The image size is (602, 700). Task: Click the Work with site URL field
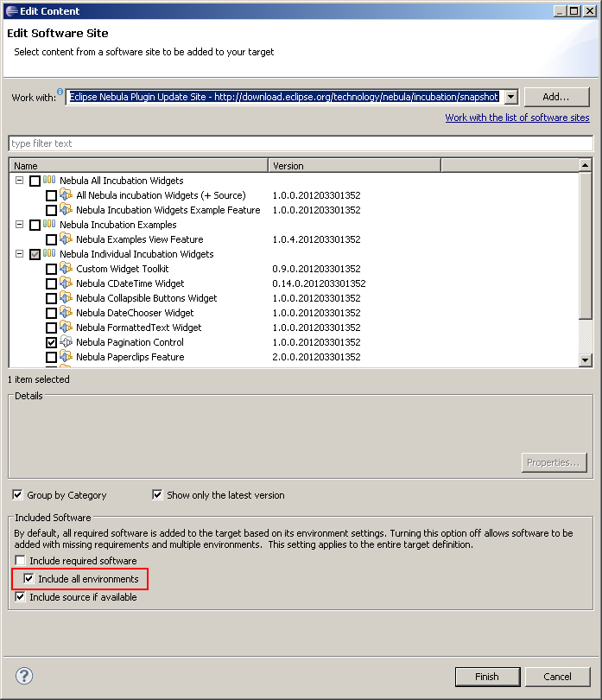[x=285, y=97]
